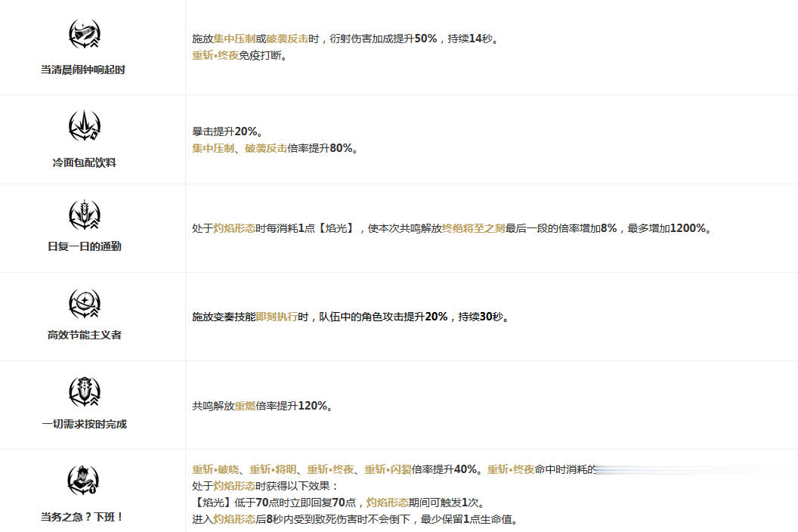Image resolution: width=798 pixels, height=532 pixels.
Task: Click the 当务之急？下班！ title label
Action: point(84,517)
